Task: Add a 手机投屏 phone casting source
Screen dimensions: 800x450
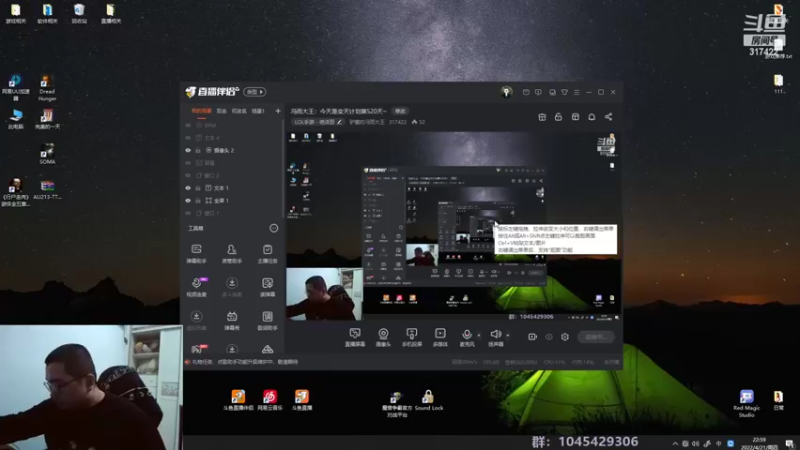Action: [x=412, y=337]
